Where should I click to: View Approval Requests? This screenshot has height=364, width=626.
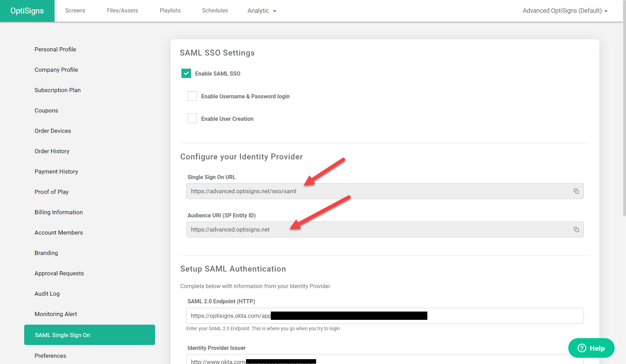pyautogui.click(x=59, y=273)
